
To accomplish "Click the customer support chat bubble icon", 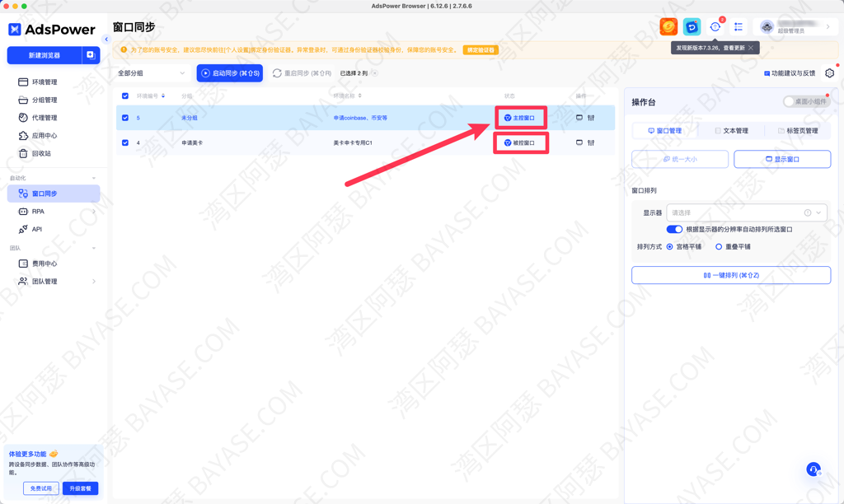I will (x=814, y=469).
